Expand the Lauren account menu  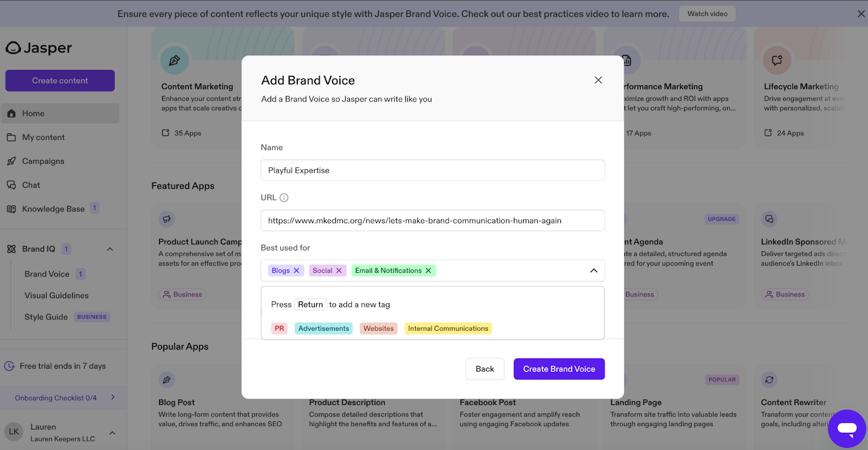(x=112, y=433)
